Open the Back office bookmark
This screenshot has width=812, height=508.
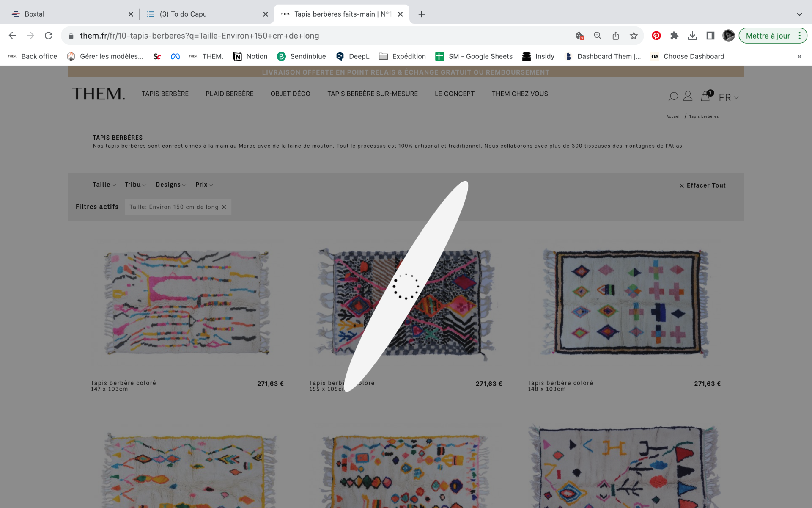pyautogui.click(x=33, y=56)
